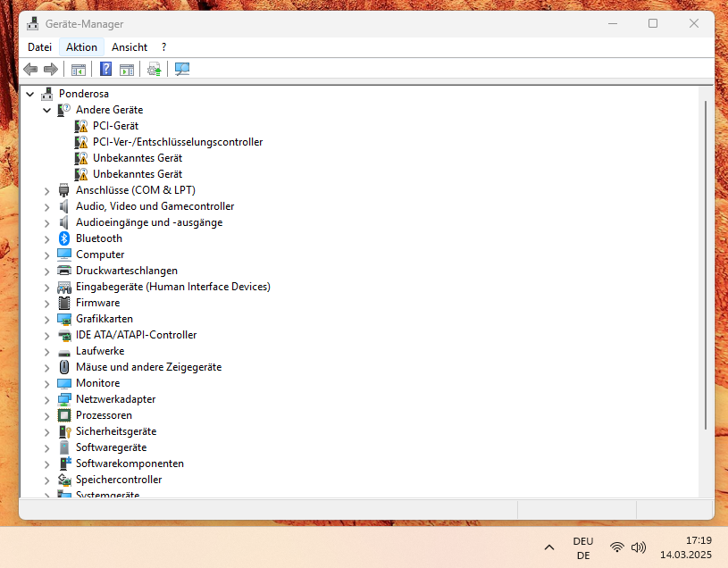
Task: Click the update driver software toolbar icon
Action: coord(155,70)
